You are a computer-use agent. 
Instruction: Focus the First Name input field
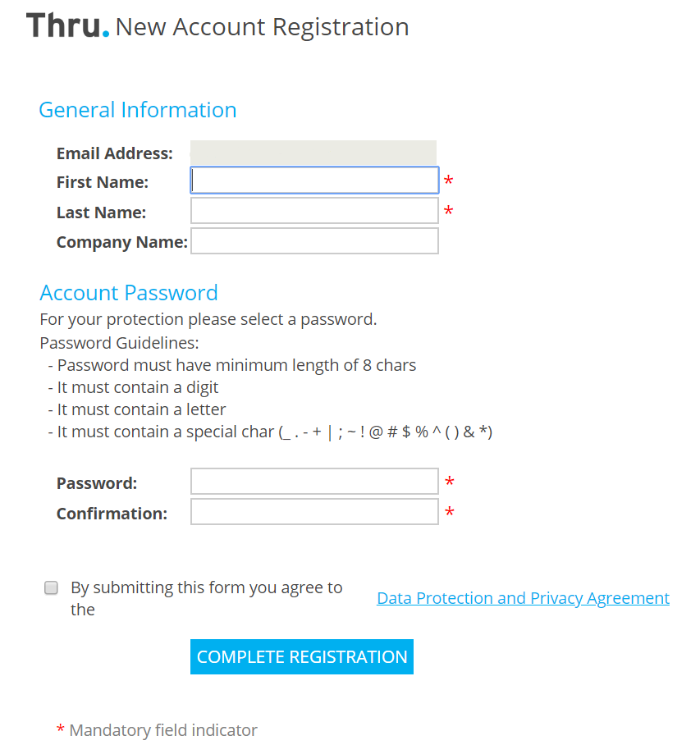pyautogui.click(x=314, y=181)
